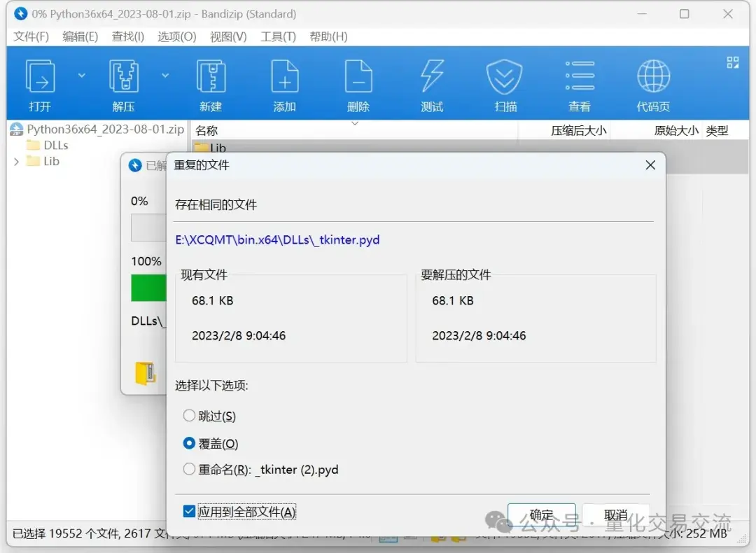This screenshot has width=756, height=553.
Task: Select the Rename (重命名) radio option
Action: pyautogui.click(x=189, y=468)
